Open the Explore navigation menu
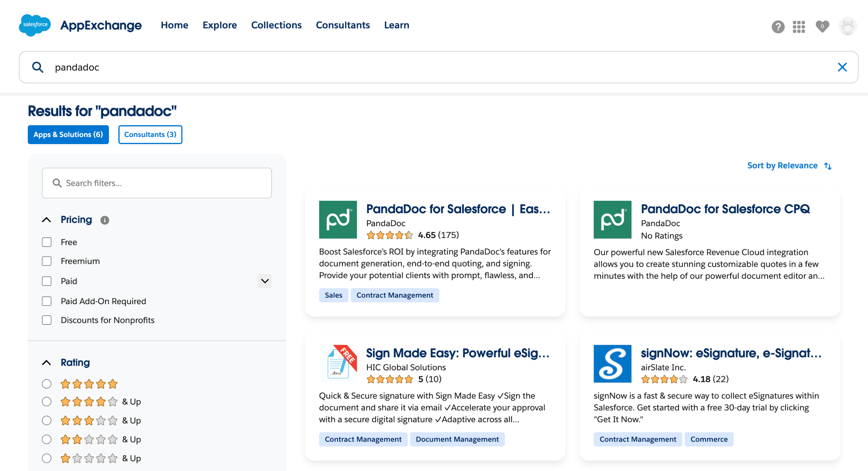Image resolution: width=868 pixels, height=471 pixels. pyautogui.click(x=220, y=25)
